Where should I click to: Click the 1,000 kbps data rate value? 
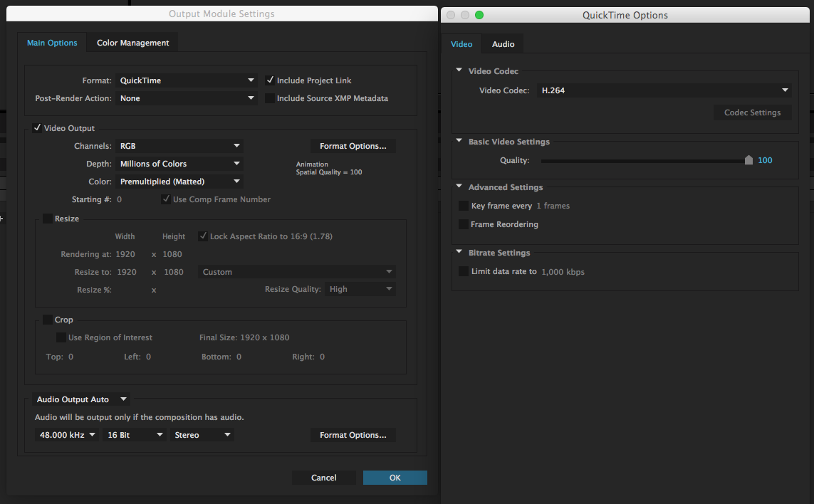563,272
